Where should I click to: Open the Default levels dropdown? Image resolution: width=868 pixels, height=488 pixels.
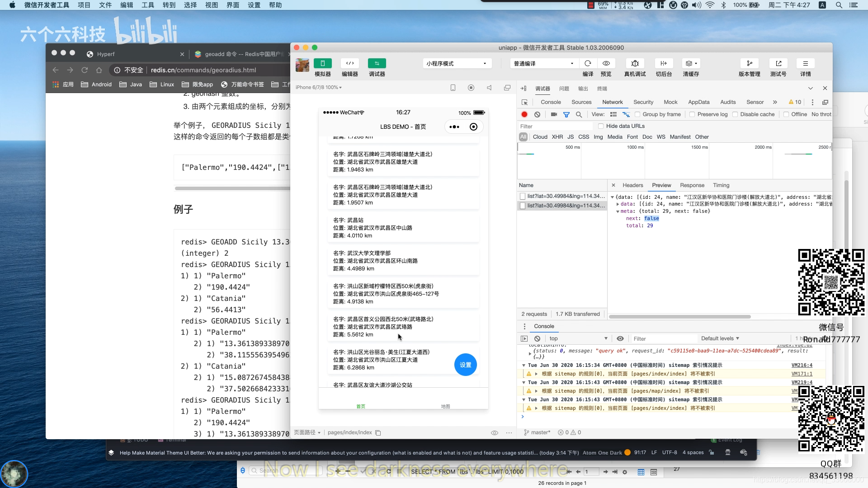click(x=720, y=338)
